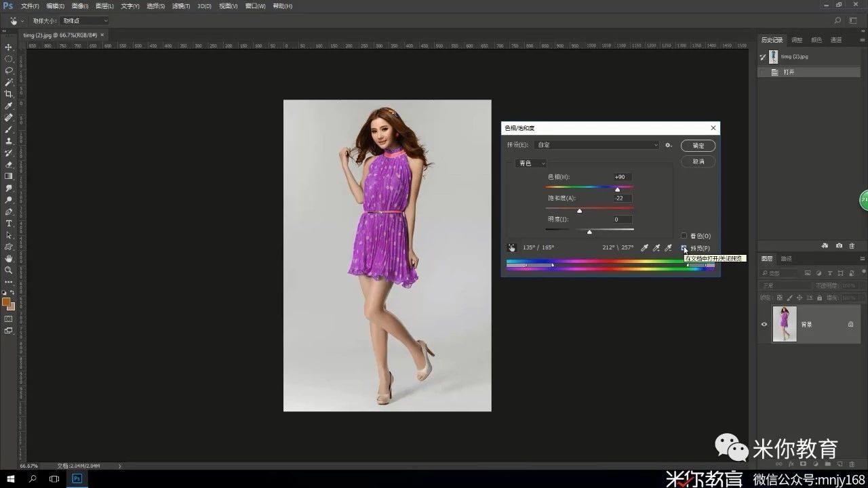Pick the first eyedropper in Hue/Saturation dialog
Viewport: 868px width, 488px height.
(645, 248)
